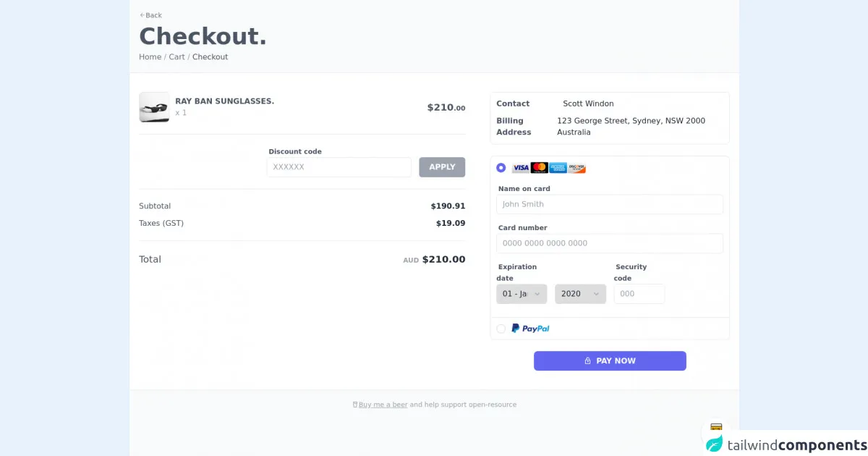Go to Home in the breadcrumb

coord(150,57)
